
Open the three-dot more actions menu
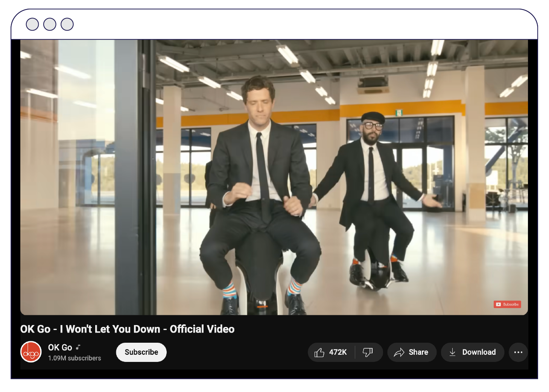pyautogui.click(x=519, y=352)
